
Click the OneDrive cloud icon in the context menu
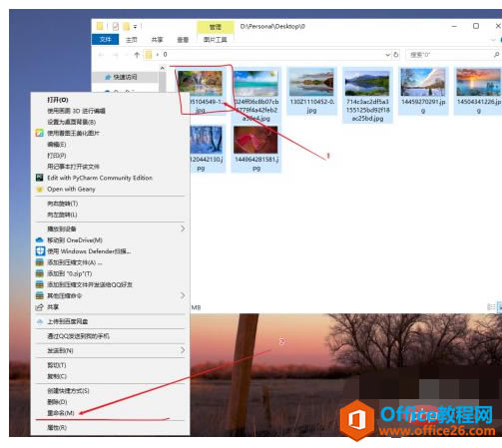tap(39, 239)
